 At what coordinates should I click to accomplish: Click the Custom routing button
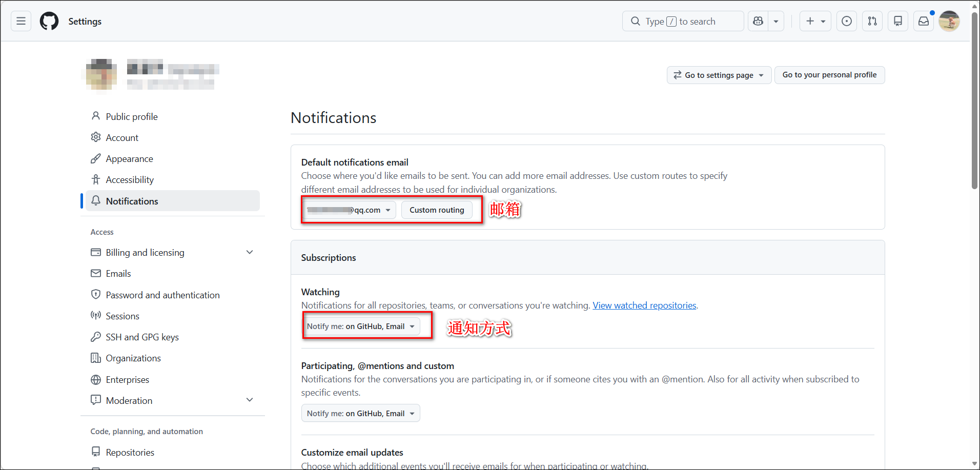[437, 210]
